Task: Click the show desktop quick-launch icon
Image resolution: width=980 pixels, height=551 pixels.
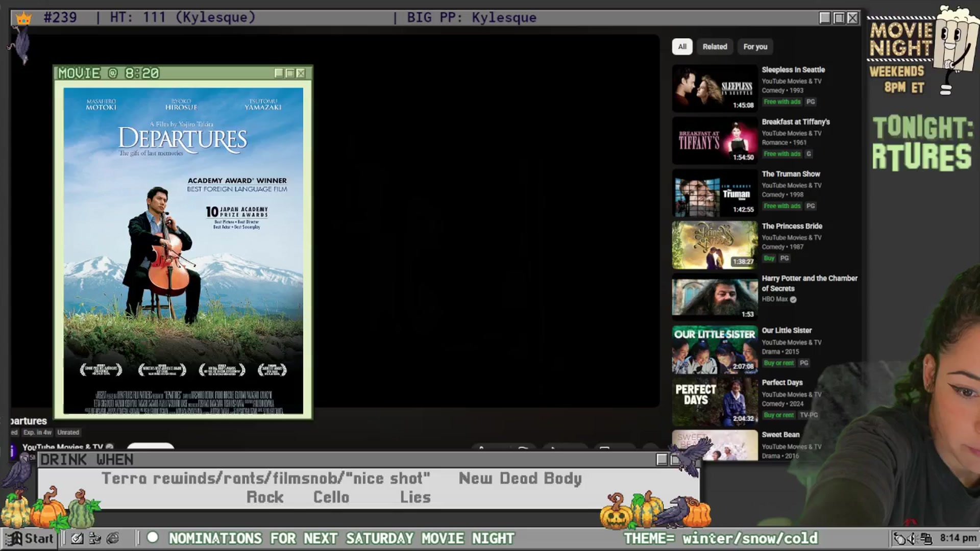Action: click(x=77, y=538)
